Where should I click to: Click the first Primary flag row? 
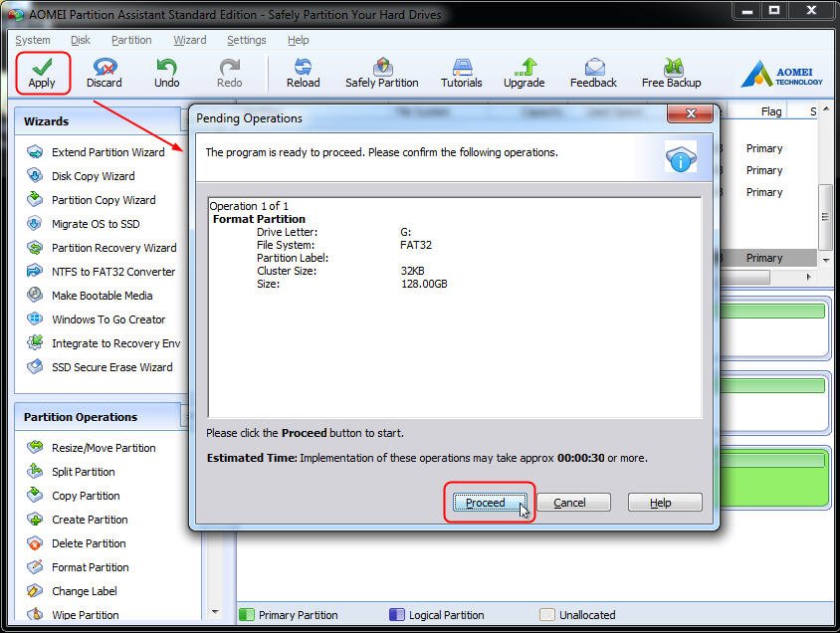[x=764, y=148]
